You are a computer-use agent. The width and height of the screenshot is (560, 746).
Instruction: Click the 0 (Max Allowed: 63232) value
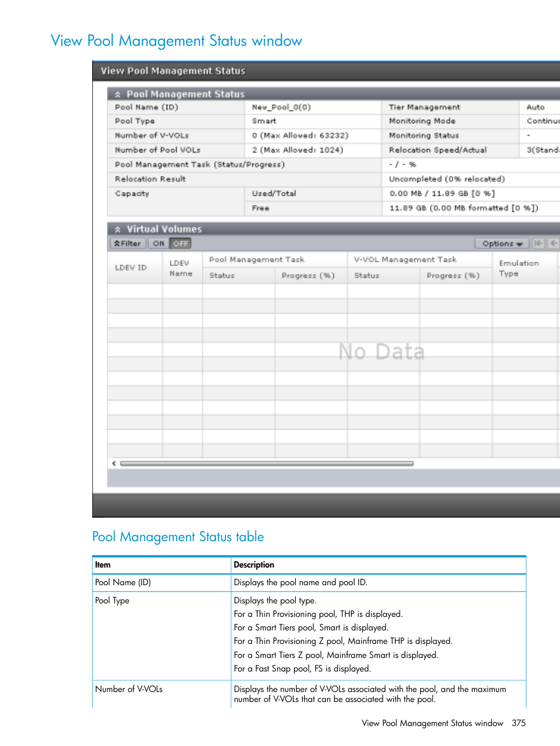tap(300, 136)
